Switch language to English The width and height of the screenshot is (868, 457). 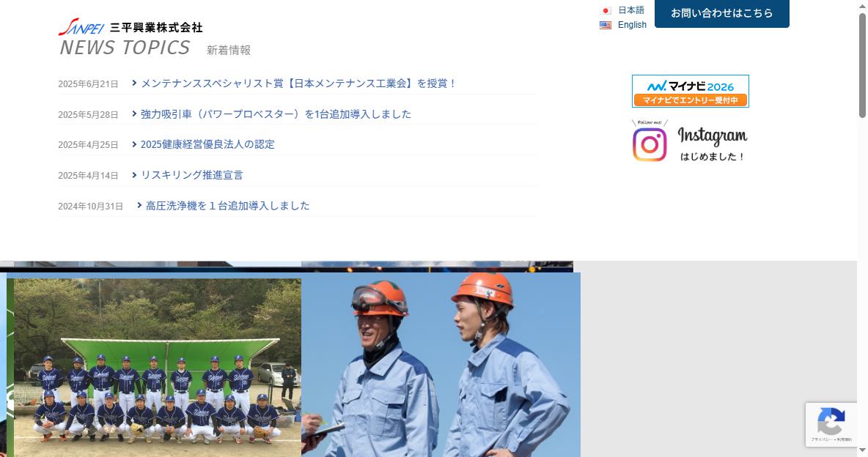pos(632,25)
